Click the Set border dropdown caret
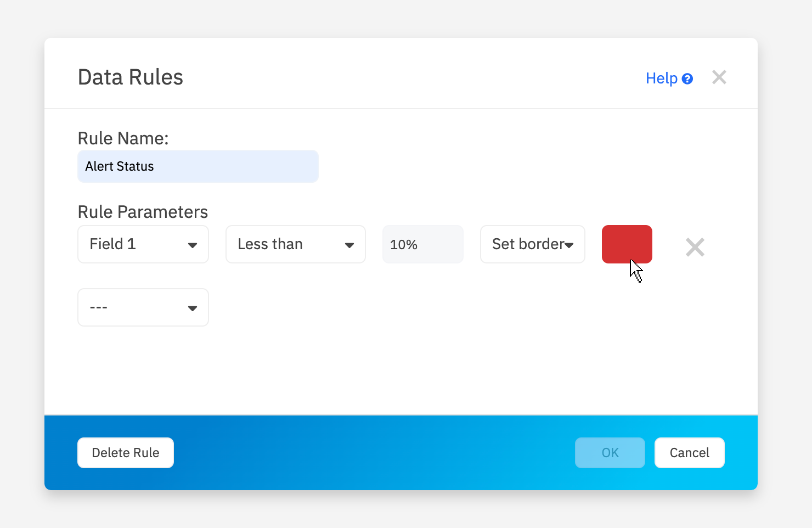This screenshot has height=528, width=812. [x=569, y=245]
